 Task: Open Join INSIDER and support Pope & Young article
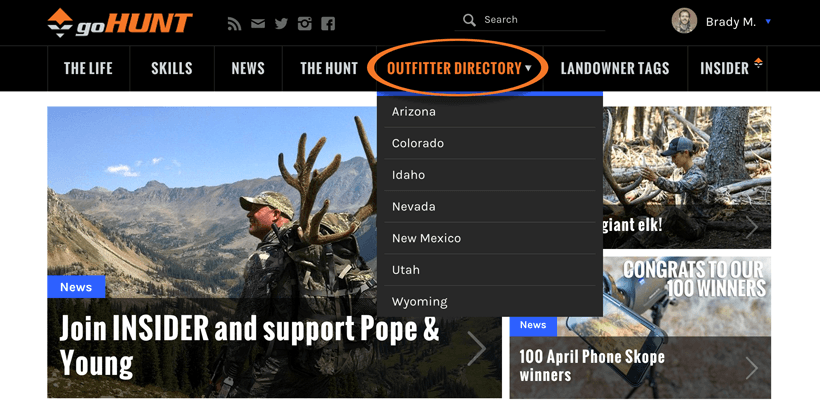[x=249, y=345]
